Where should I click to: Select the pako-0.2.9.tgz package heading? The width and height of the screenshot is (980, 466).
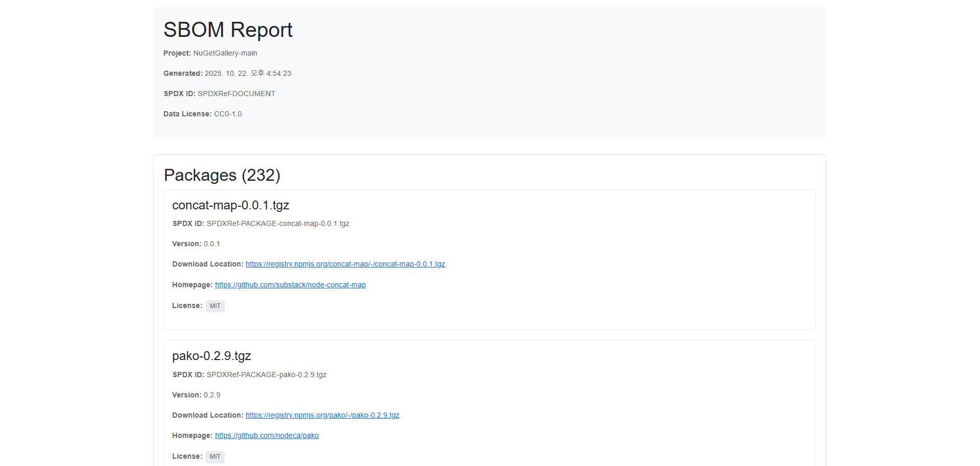(211, 356)
